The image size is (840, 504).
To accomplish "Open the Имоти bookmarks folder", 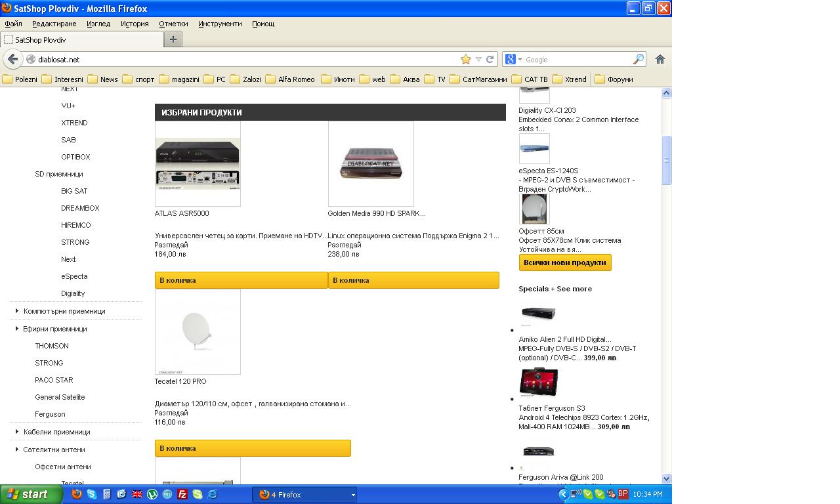I will (338, 79).
